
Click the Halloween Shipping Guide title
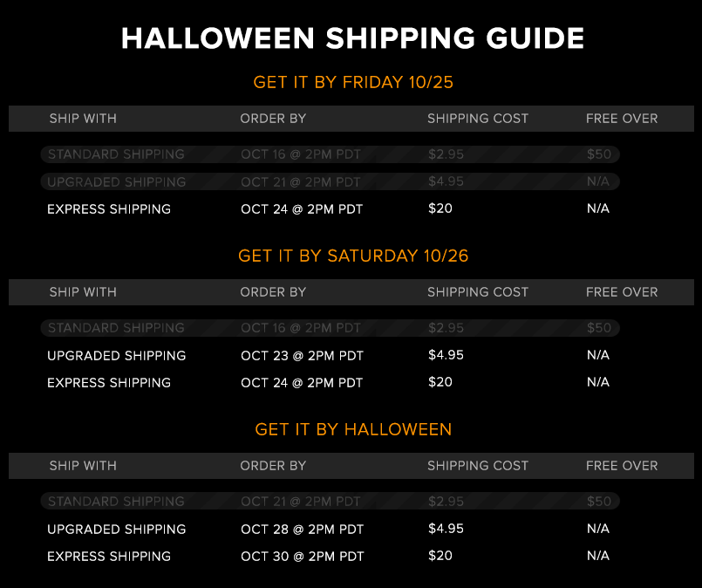pos(352,38)
